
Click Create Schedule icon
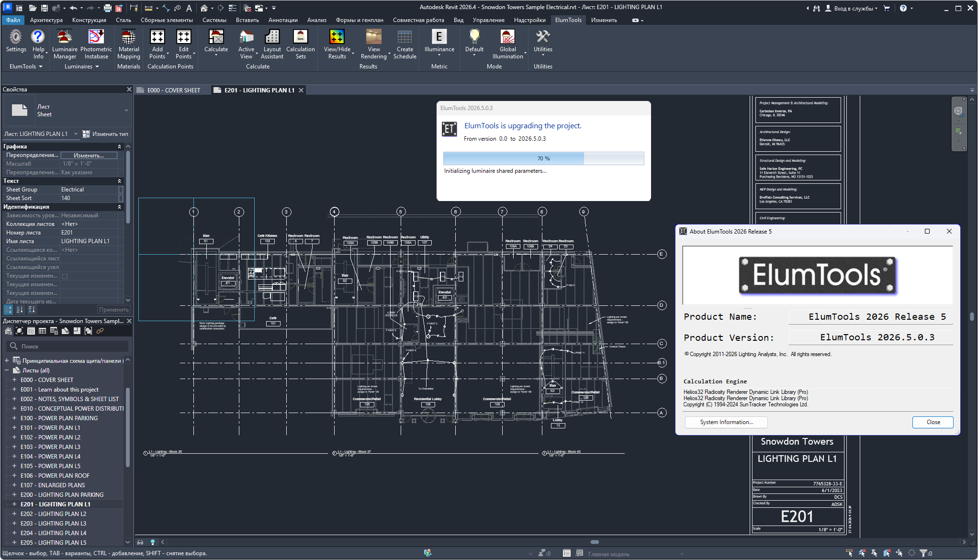(x=405, y=44)
